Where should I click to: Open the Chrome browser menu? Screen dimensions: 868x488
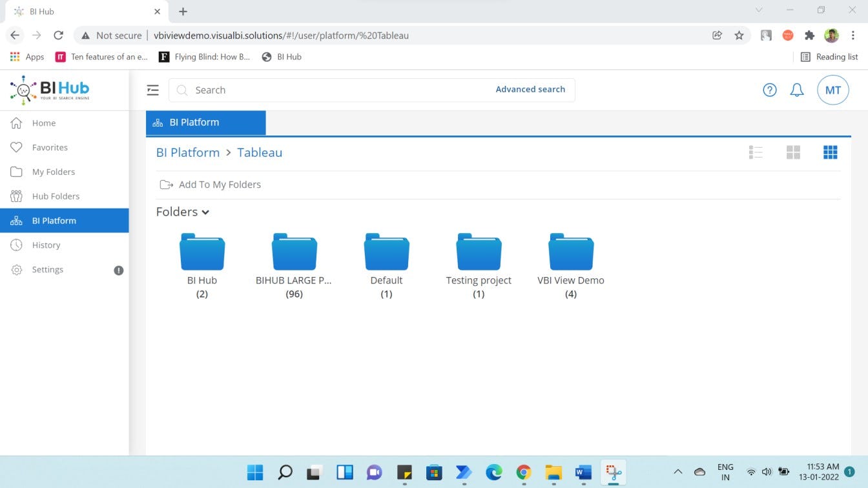pos(854,36)
